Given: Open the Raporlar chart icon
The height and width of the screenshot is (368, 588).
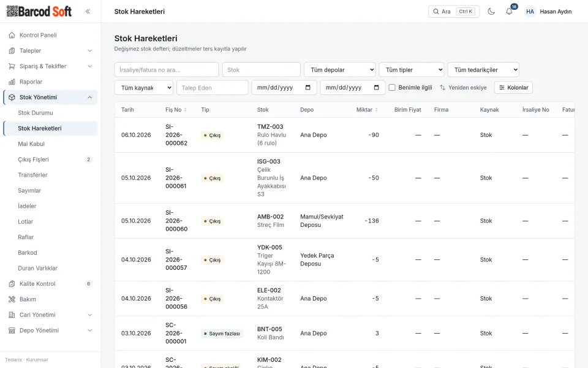Looking at the screenshot, I should click(x=12, y=82).
